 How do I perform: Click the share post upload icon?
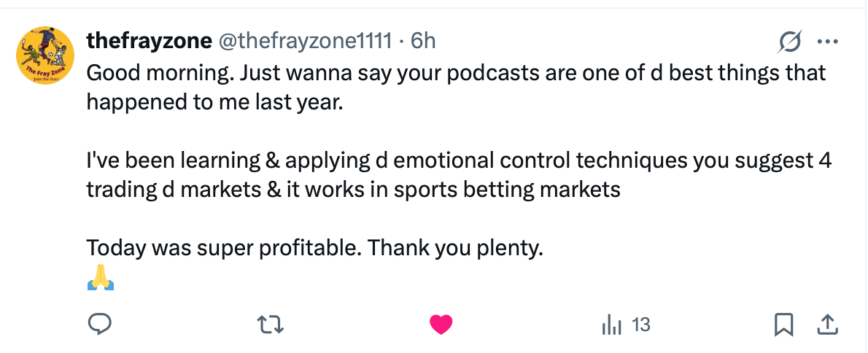point(827,324)
